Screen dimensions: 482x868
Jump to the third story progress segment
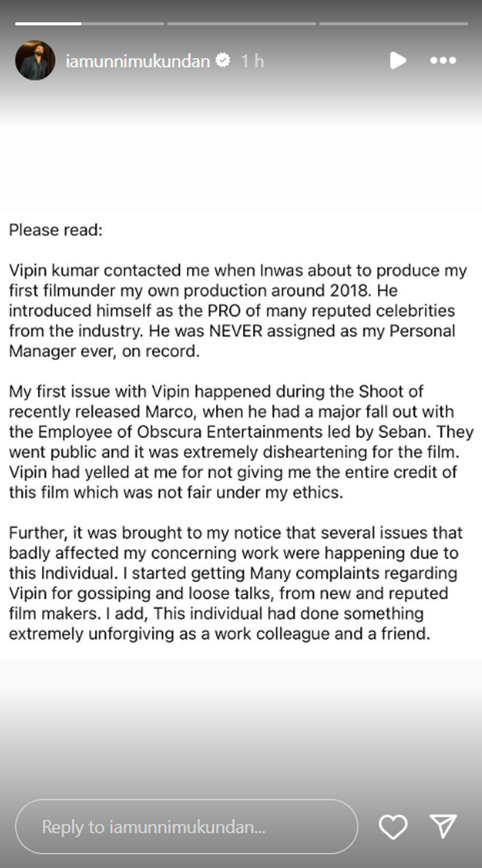point(393,23)
